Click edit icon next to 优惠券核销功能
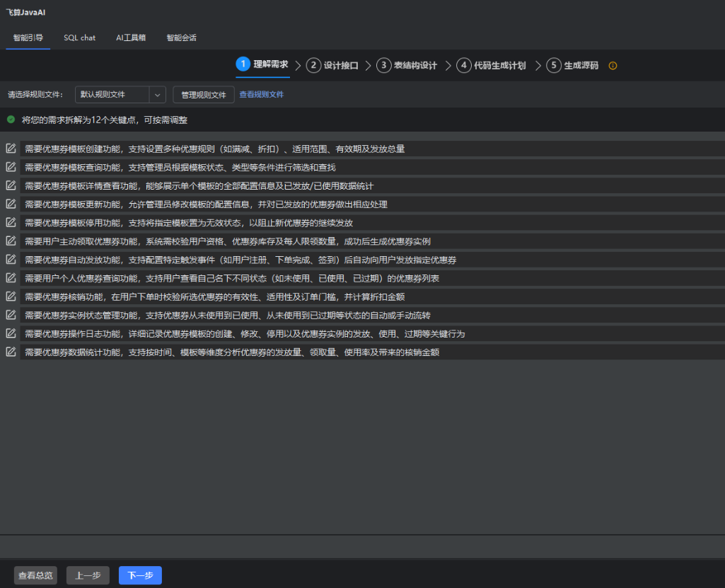The image size is (725, 588). click(x=11, y=296)
